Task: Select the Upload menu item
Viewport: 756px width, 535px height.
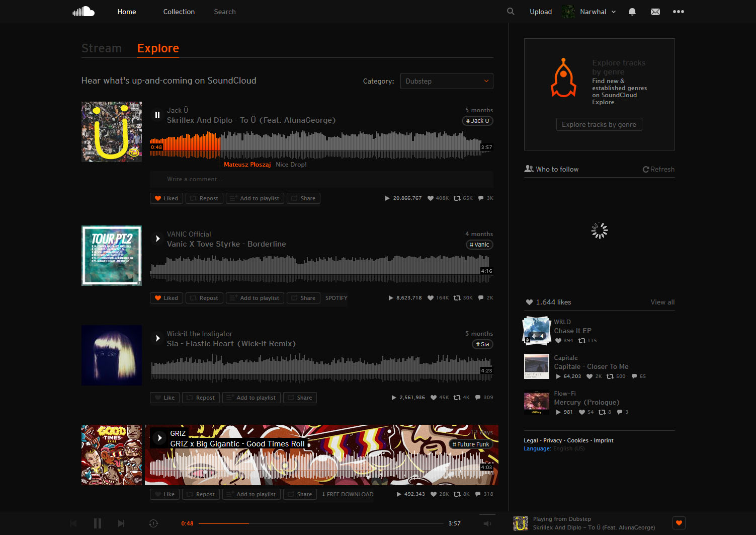Action: [541, 11]
